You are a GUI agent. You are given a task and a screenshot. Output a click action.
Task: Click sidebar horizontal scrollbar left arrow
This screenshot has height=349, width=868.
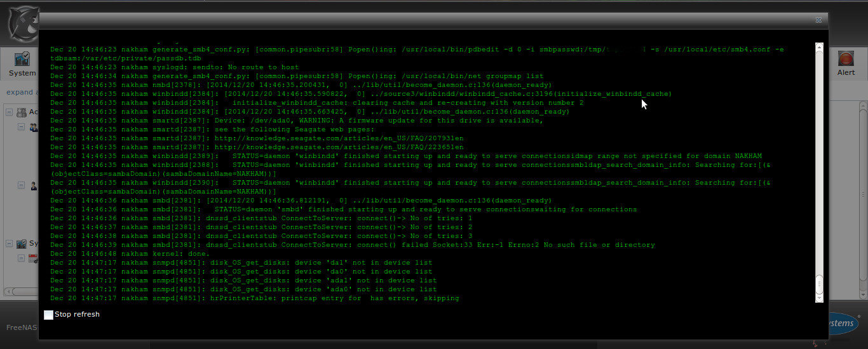[x=8, y=293]
